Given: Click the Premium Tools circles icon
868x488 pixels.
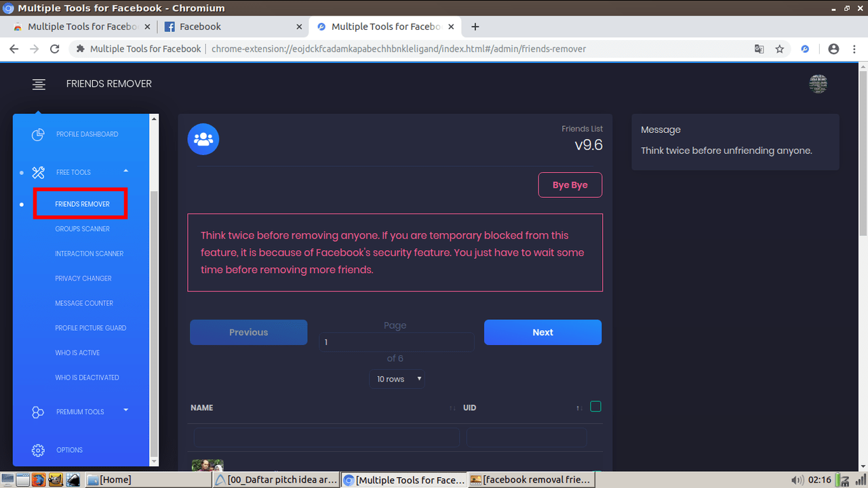Looking at the screenshot, I should point(38,411).
